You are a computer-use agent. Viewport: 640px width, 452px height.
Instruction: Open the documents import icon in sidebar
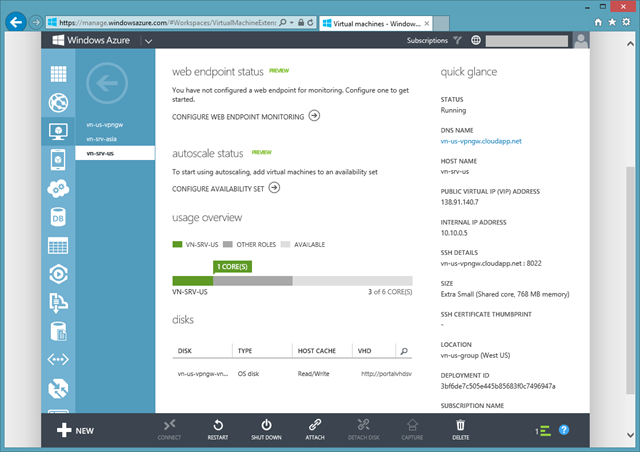point(58,303)
